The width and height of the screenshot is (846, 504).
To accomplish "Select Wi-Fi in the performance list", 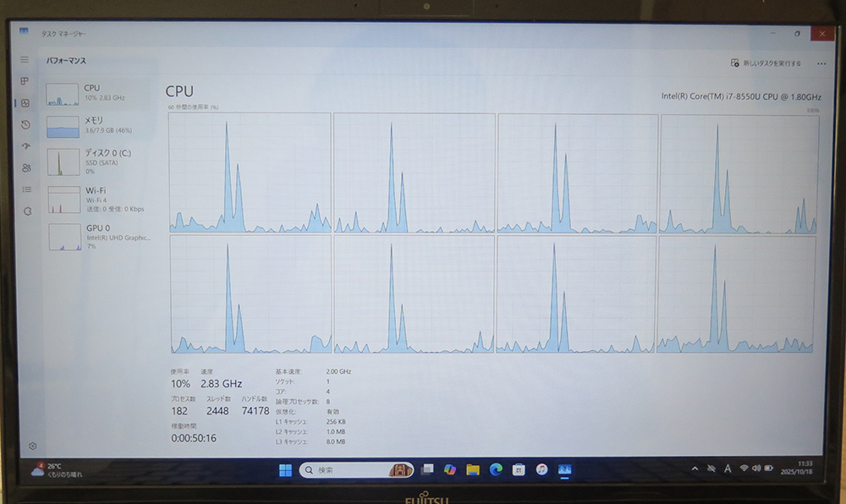I will (x=102, y=199).
